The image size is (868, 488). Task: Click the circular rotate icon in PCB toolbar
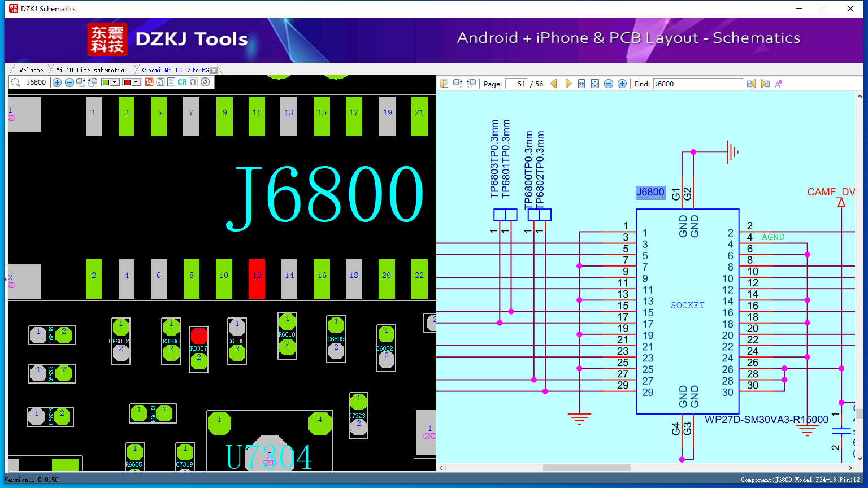[x=205, y=82]
